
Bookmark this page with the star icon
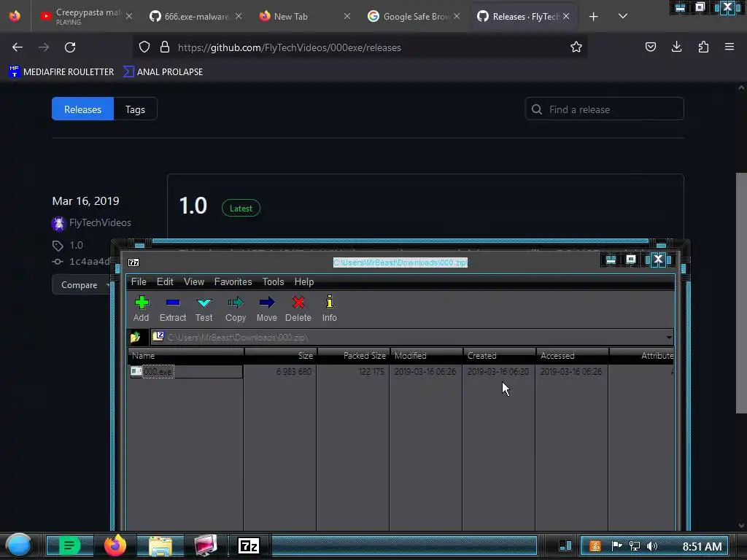[x=576, y=47]
